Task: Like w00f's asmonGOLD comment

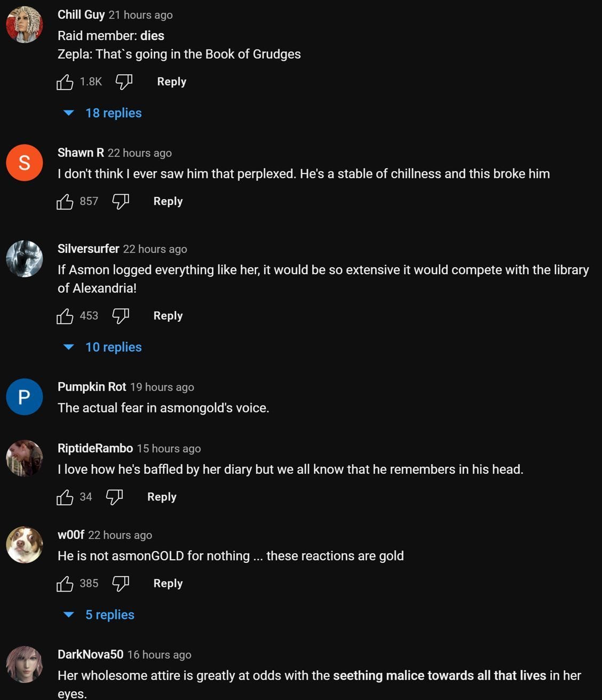Action: point(65,583)
